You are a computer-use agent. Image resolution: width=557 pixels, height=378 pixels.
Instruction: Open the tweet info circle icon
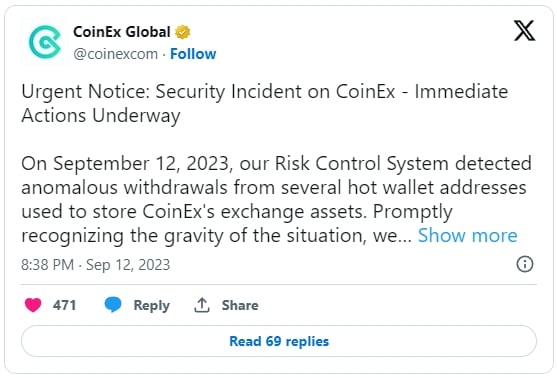click(x=525, y=264)
